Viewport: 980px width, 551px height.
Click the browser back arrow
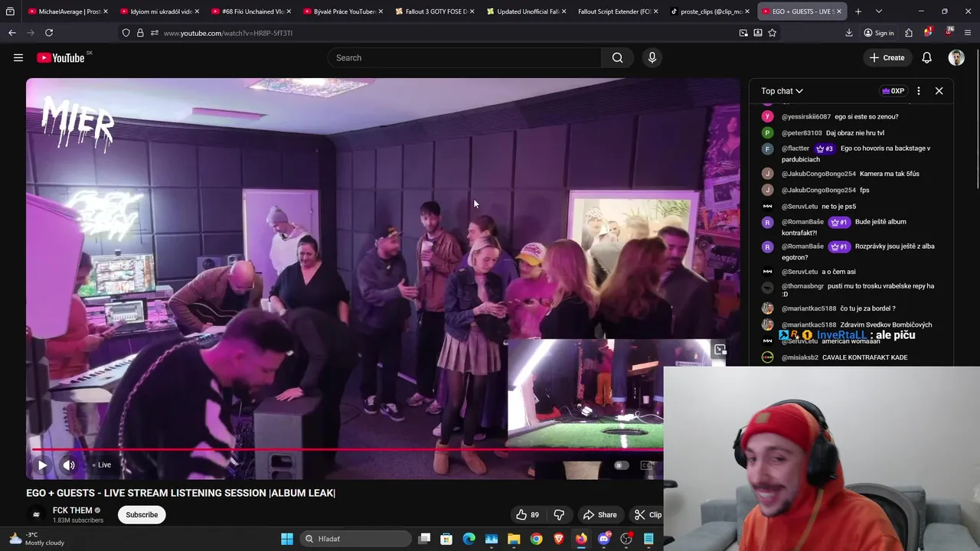(x=12, y=33)
